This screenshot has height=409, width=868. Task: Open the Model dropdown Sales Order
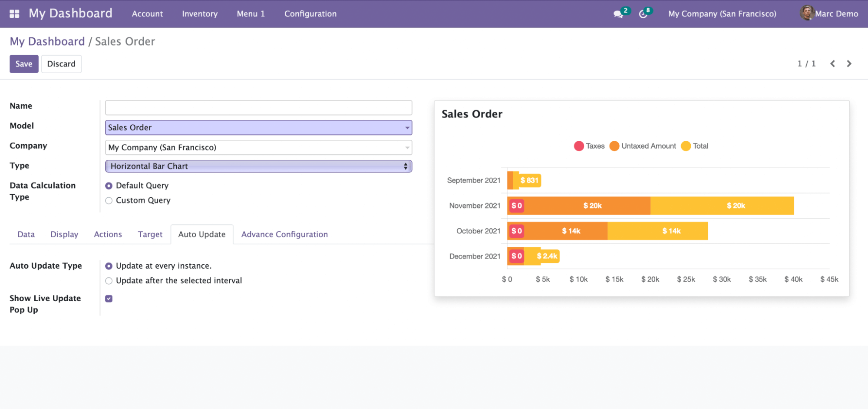(x=258, y=127)
